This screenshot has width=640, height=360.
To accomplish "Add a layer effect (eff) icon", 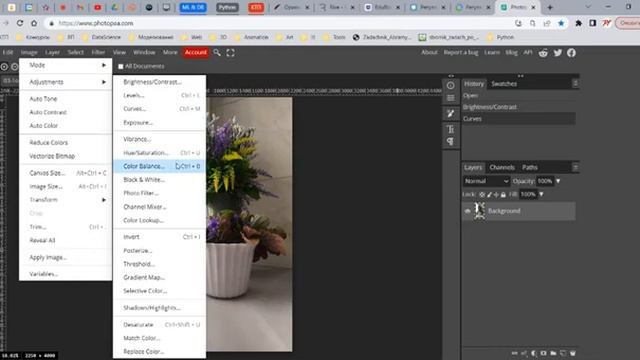I will [x=524, y=353].
